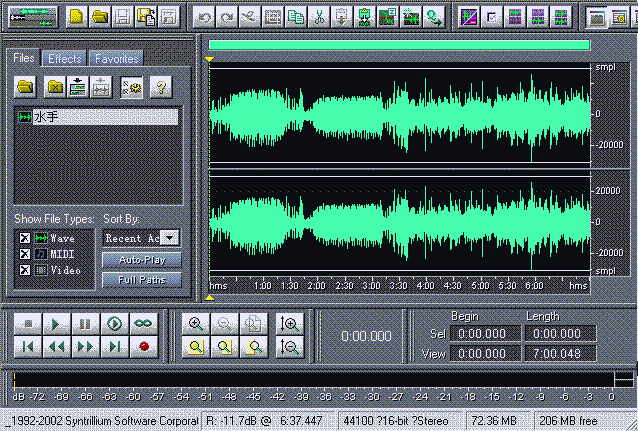Viewport: 638px width, 431px height.
Task: Click the question mark help icon
Action: (x=161, y=87)
